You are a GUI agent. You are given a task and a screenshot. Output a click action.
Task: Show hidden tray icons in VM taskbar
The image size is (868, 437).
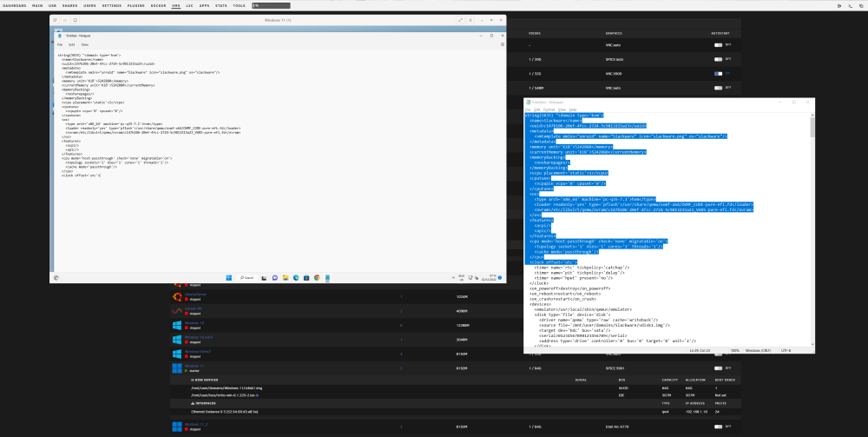[455, 277]
